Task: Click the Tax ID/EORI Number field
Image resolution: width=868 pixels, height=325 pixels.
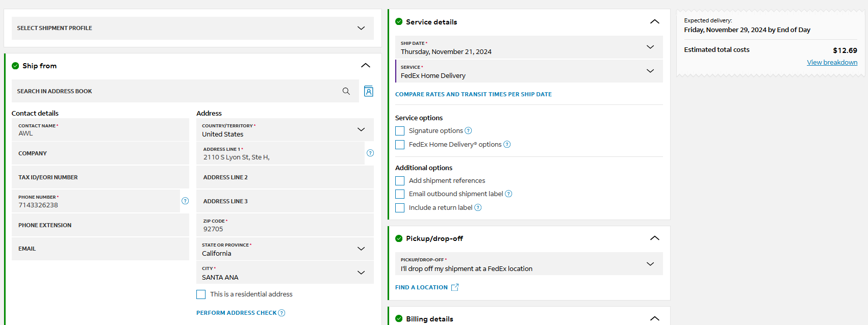Action: (100, 177)
